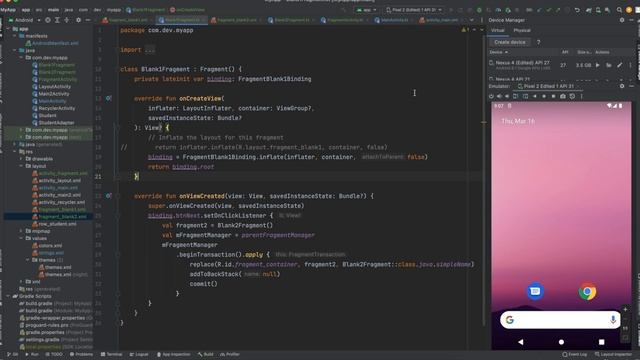The image size is (640, 360).
Task: Open the emulator snapshots icon
Action: (x=572, y=96)
